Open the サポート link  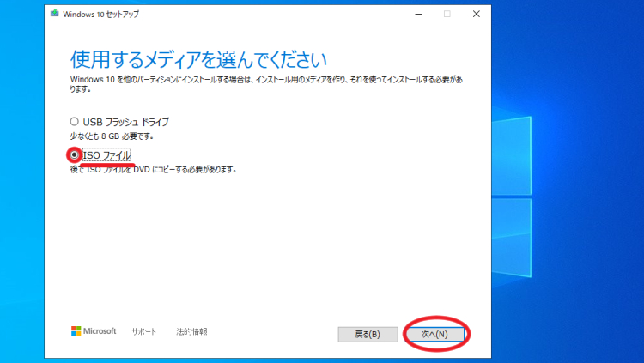coord(143,331)
